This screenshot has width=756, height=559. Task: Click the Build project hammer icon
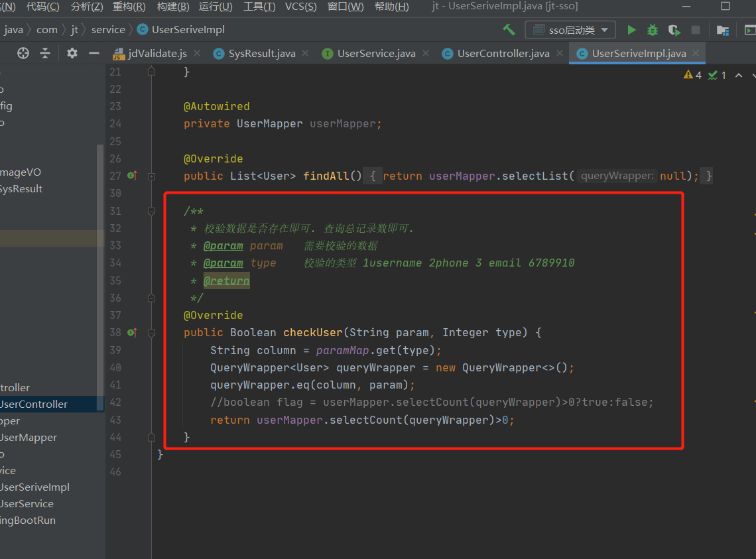pos(509,30)
